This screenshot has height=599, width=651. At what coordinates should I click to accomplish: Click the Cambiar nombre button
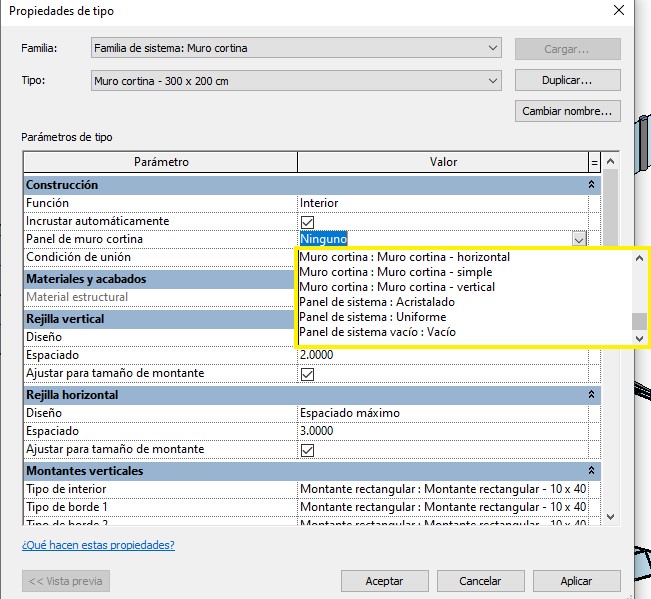click(567, 111)
